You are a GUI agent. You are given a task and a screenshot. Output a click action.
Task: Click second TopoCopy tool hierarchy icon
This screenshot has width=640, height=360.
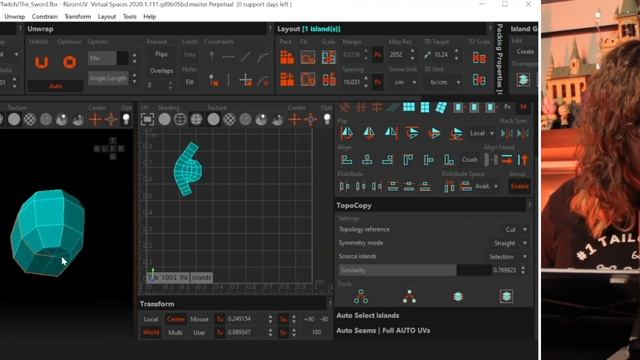click(x=409, y=296)
